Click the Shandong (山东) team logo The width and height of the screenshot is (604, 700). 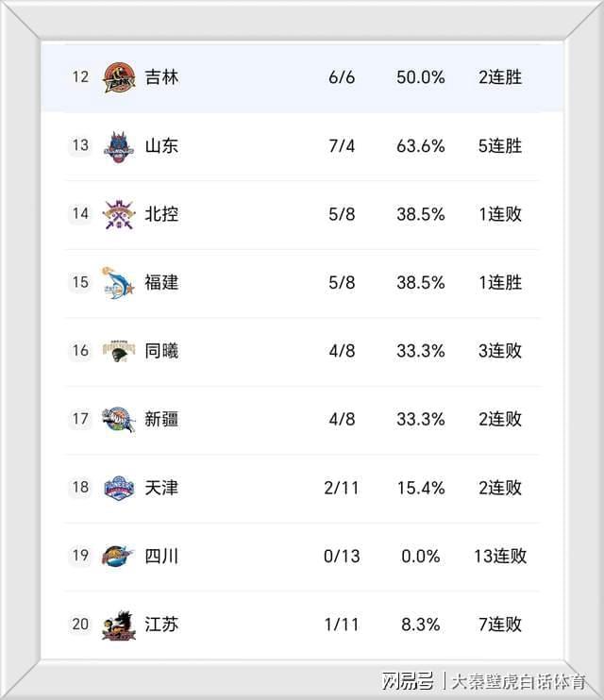tap(119, 146)
